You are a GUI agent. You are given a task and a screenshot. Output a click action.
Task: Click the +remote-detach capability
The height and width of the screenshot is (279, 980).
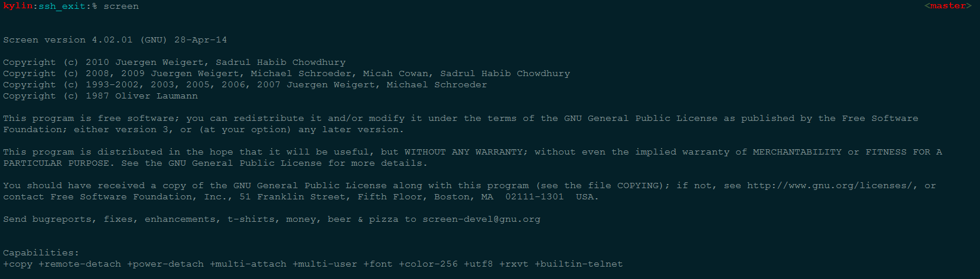coord(80,264)
